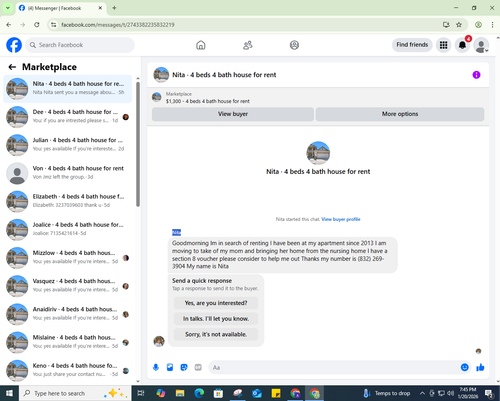
Task: Open Task View on the taskbar
Action: pos(141,393)
